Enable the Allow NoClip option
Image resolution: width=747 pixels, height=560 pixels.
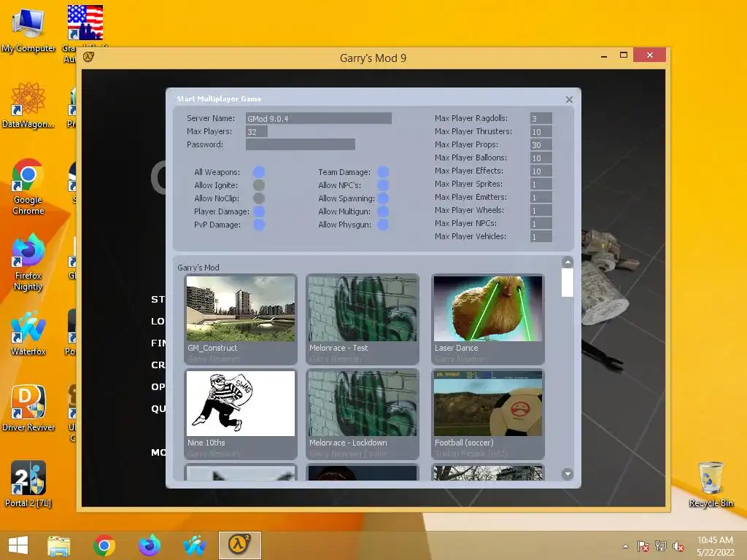point(259,198)
